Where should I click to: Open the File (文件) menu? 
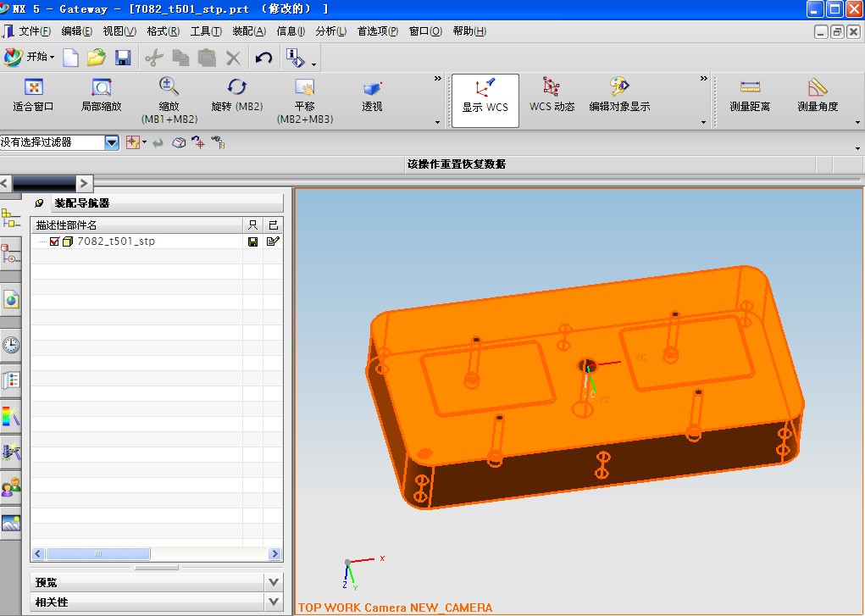(x=34, y=31)
